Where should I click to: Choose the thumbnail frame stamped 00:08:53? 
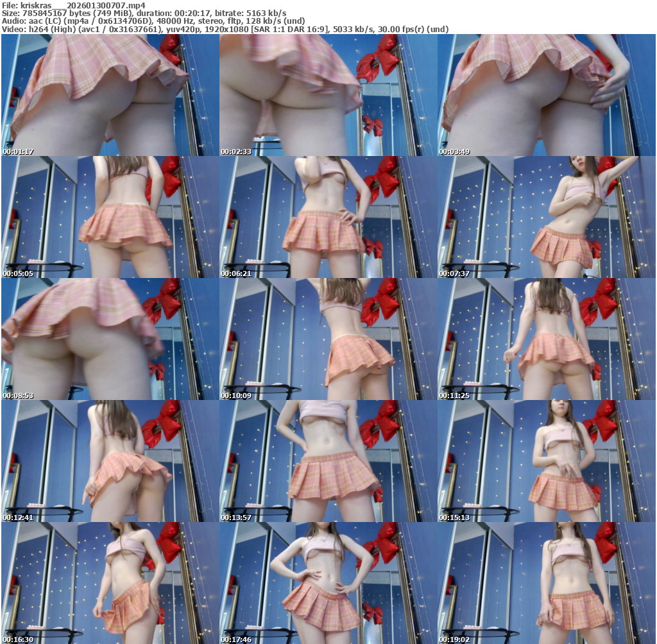point(110,339)
